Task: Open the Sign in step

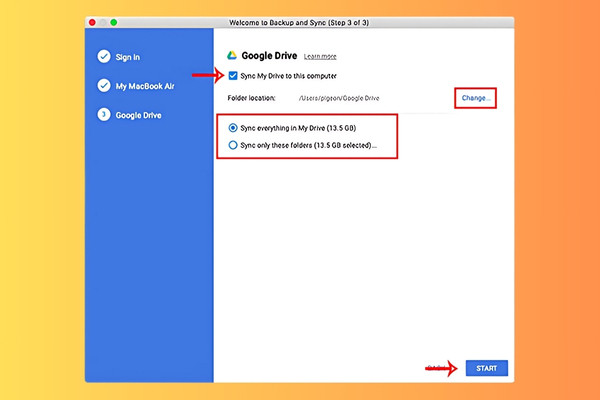Action: (128, 57)
